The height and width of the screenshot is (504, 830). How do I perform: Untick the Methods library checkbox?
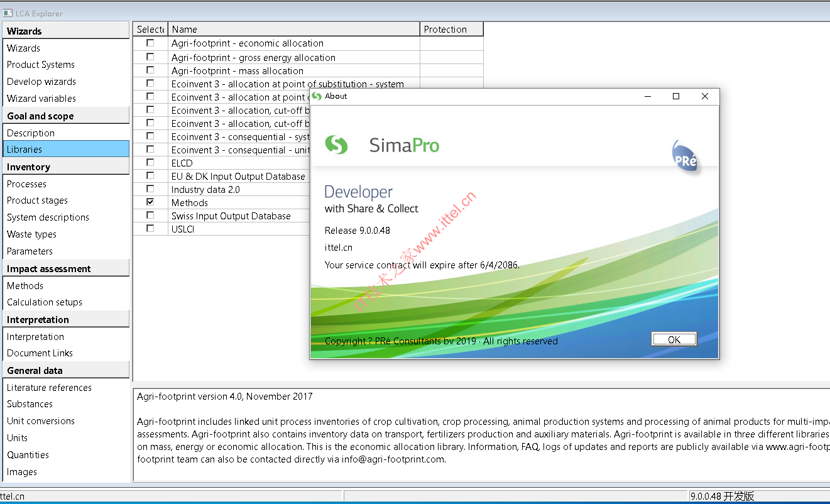[x=150, y=202]
